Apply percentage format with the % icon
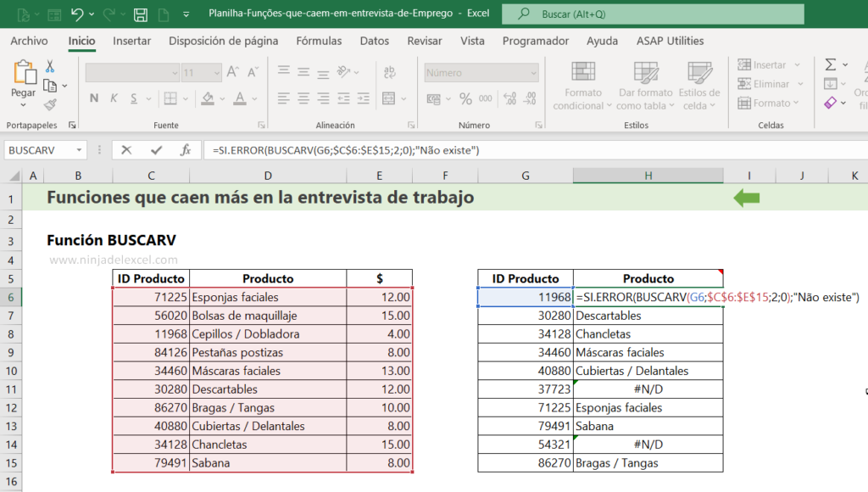868x492 pixels. click(x=465, y=98)
